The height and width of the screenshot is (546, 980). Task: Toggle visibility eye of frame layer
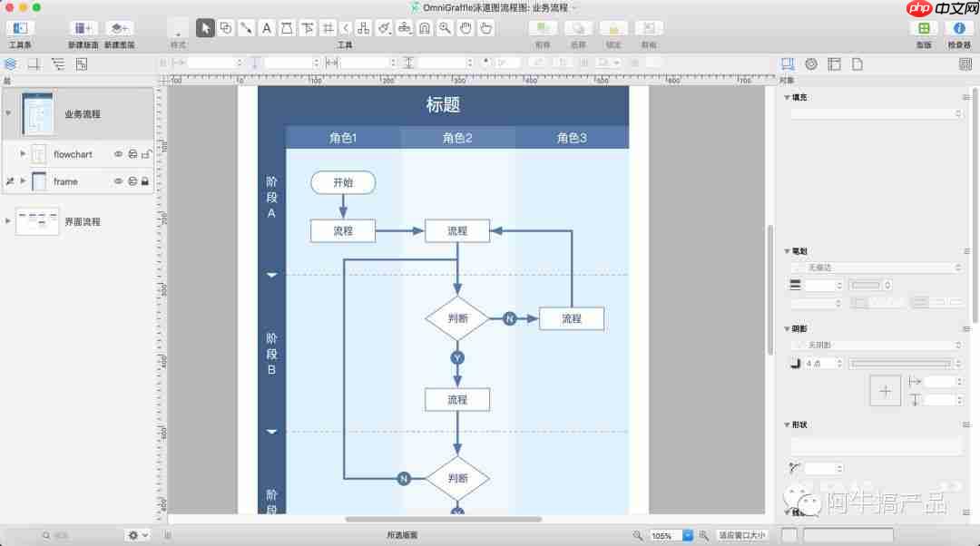[x=118, y=181]
